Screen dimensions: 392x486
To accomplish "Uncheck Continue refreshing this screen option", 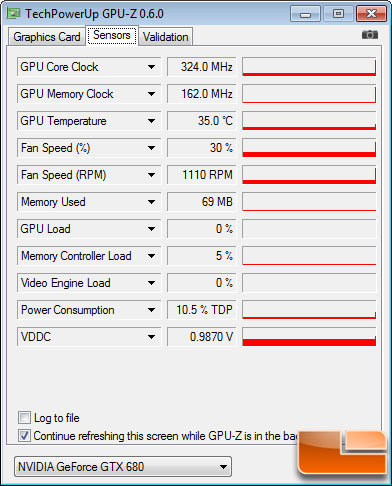I will 24,435.
